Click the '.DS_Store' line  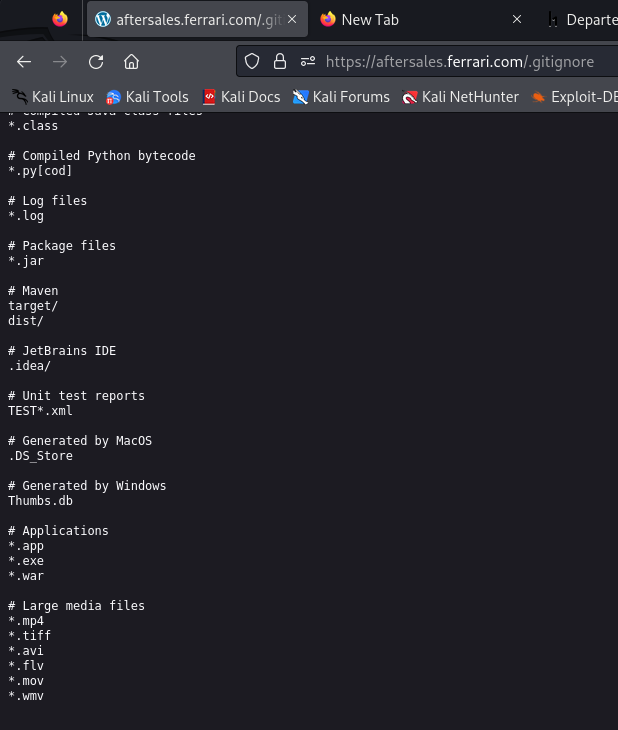pos(41,456)
